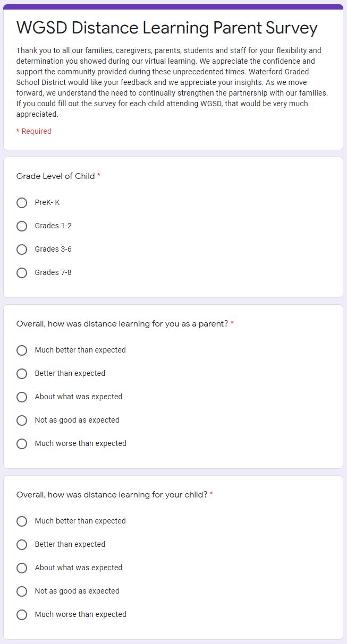
Task: Choose 'Much worse than expected' for the parent question
Action: 22,444
